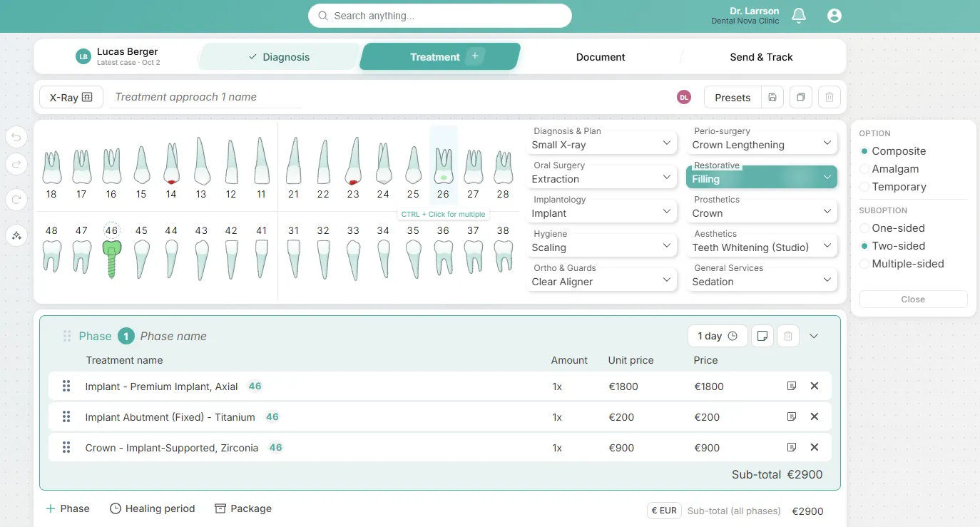Open the notifications bell

799,16
